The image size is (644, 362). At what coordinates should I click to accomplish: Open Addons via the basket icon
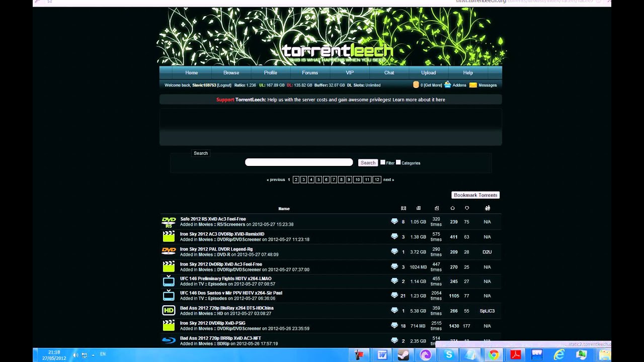tap(447, 85)
